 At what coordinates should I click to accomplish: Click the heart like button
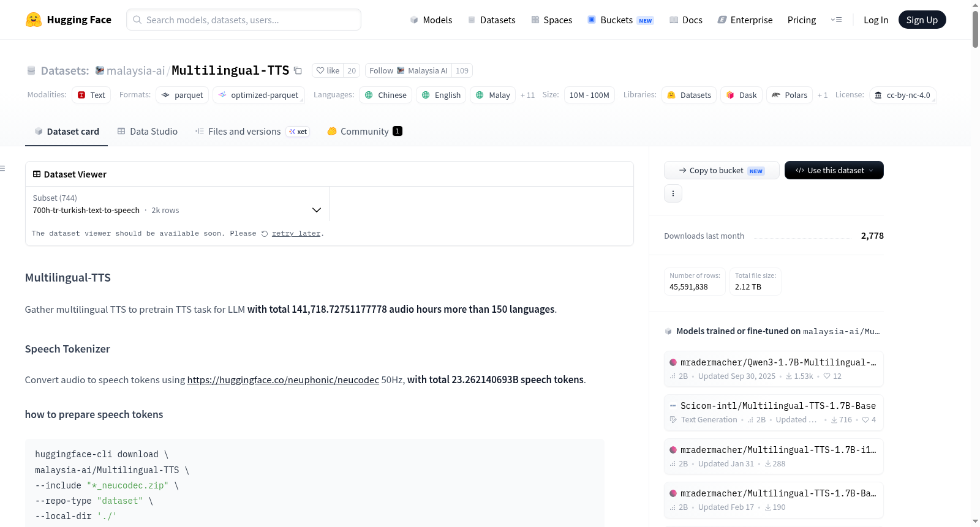[x=328, y=70]
